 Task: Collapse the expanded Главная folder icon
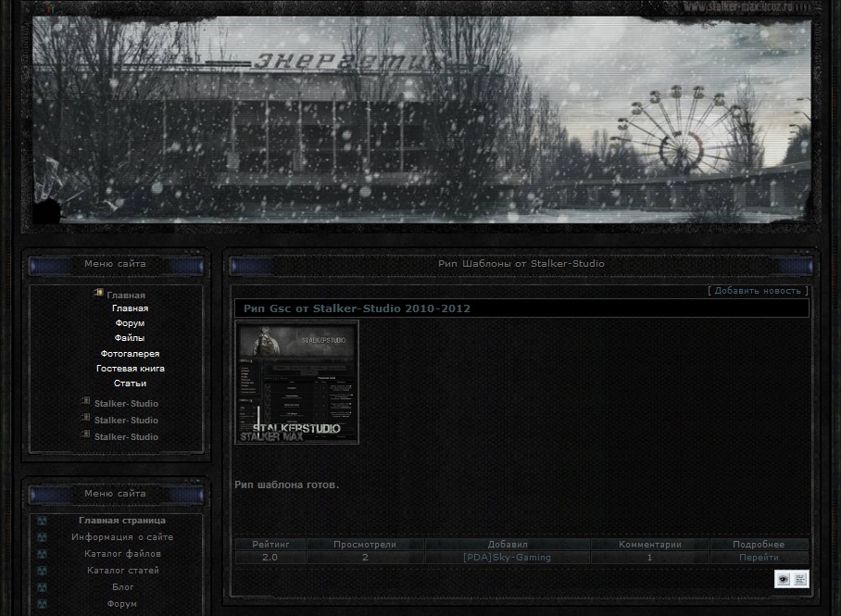click(97, 293)
